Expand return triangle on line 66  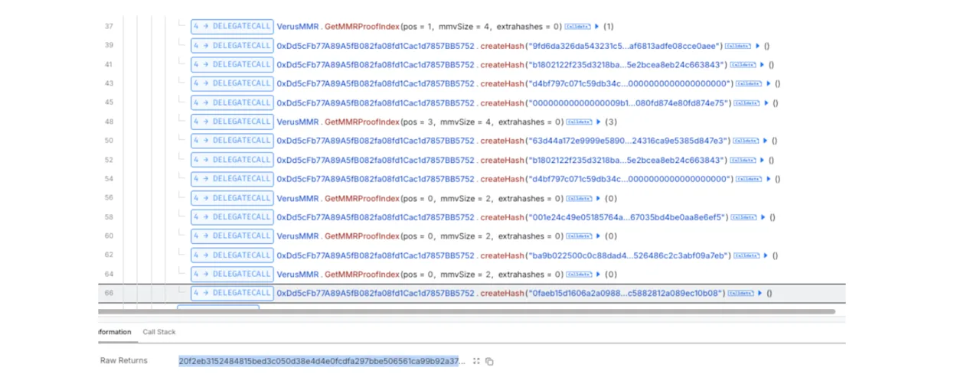(x=760, y=293)
